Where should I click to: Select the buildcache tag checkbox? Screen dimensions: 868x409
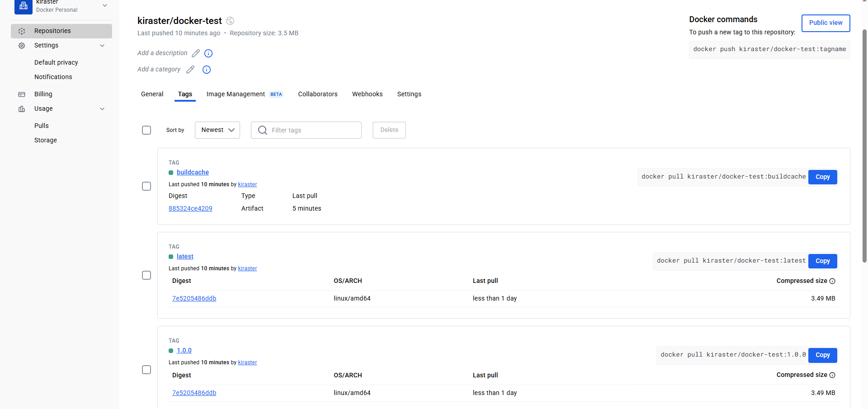coord(146,186)
